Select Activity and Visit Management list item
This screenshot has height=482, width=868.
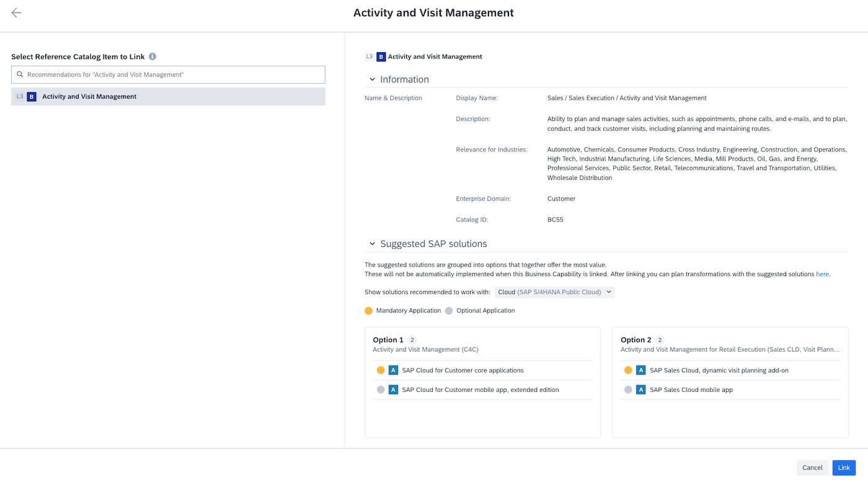coord(168,97)
